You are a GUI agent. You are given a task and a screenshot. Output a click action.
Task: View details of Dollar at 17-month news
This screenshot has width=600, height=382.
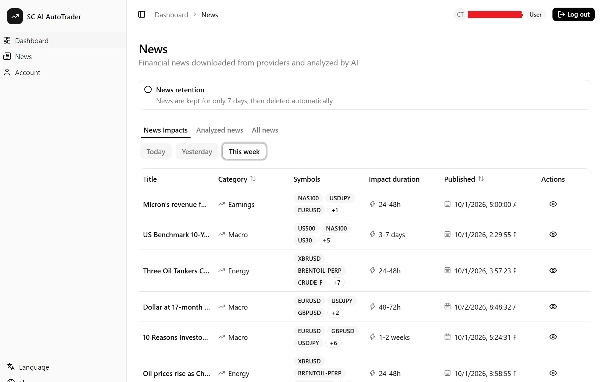click(553, 307)
